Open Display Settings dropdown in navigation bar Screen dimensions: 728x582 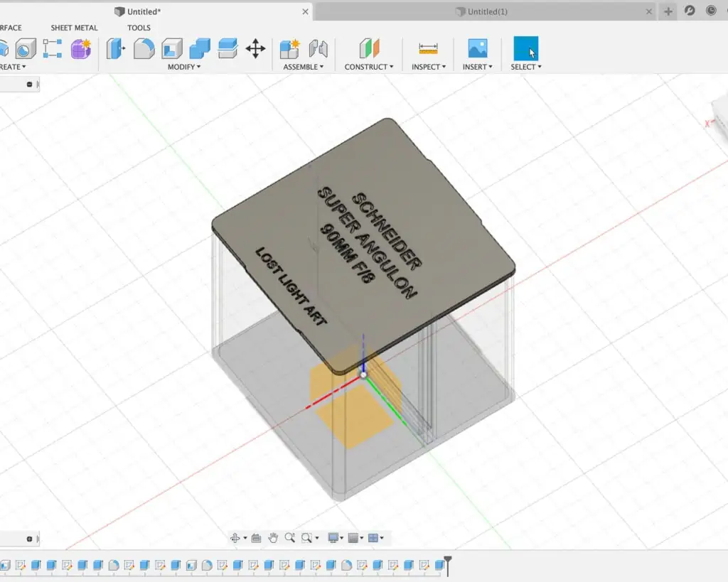pos(336,538)
